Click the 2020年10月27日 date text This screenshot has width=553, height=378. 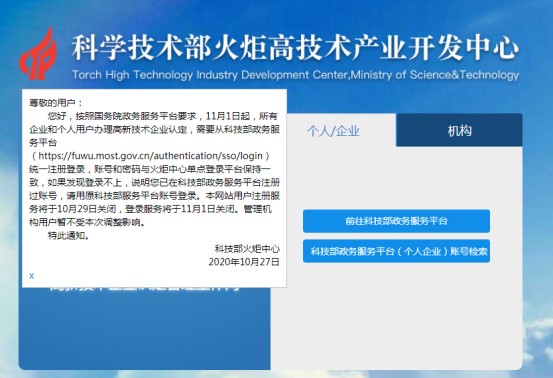pyautogui.click(x=244, y=262)
